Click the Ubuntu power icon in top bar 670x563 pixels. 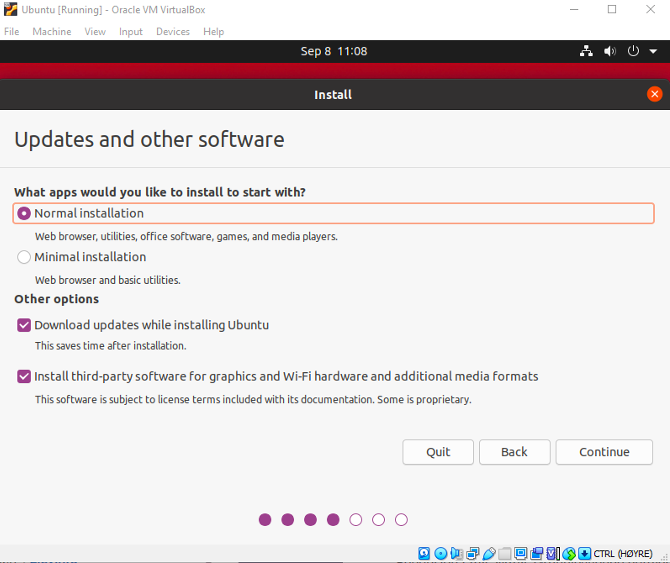coord(633,51)
